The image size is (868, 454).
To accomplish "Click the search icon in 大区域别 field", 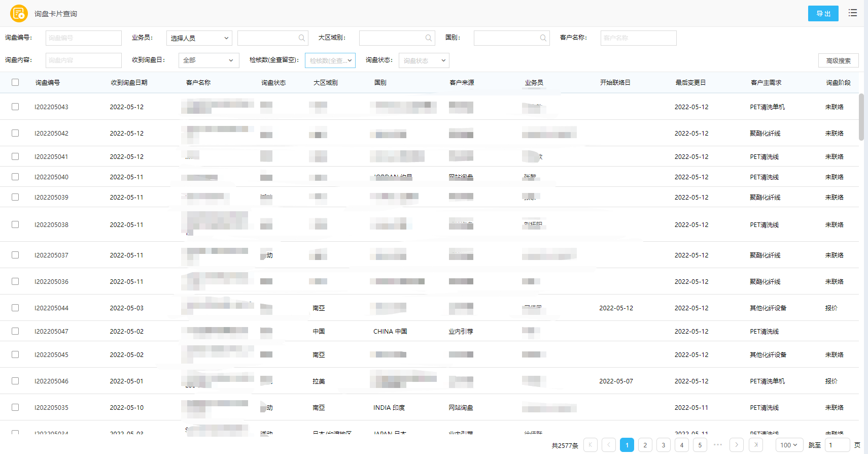I will click(429, 38).
